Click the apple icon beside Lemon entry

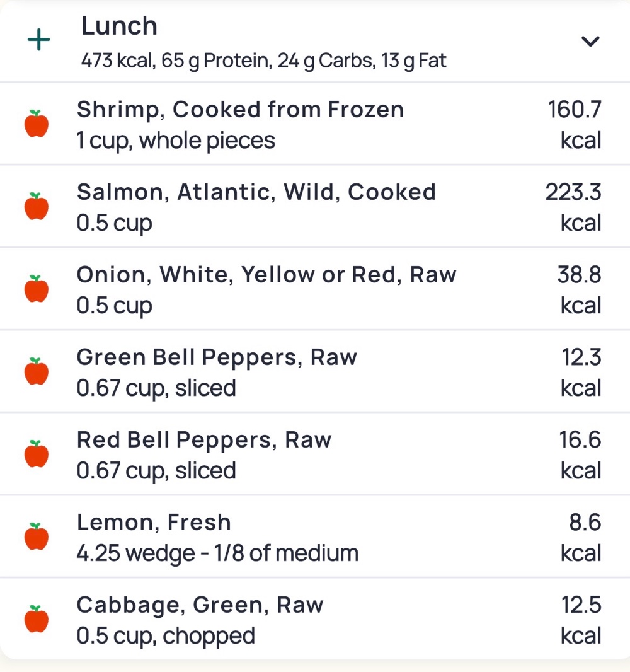point(37,536)
